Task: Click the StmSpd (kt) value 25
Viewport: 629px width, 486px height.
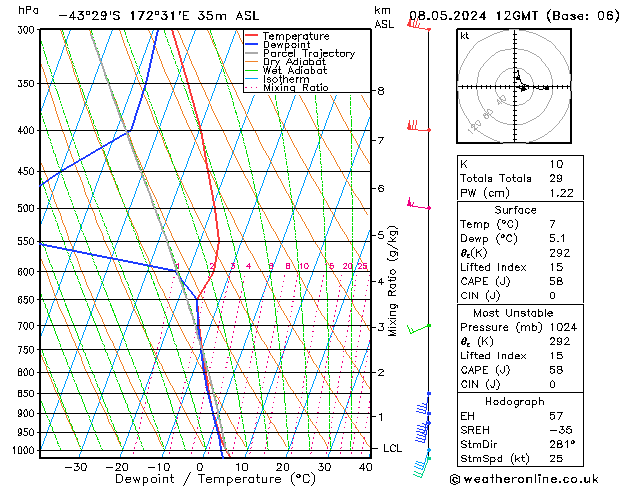Action: pyautogui.click(x=556, y=459)
